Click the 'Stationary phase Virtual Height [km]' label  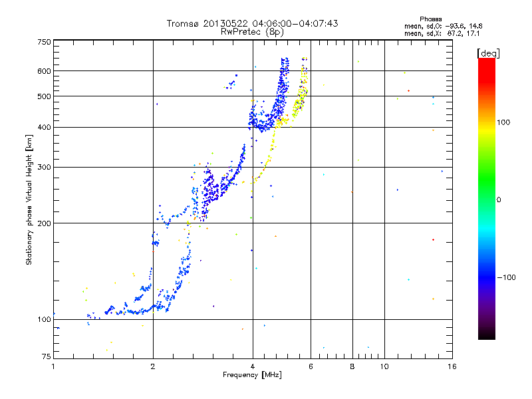click(29, 199)
